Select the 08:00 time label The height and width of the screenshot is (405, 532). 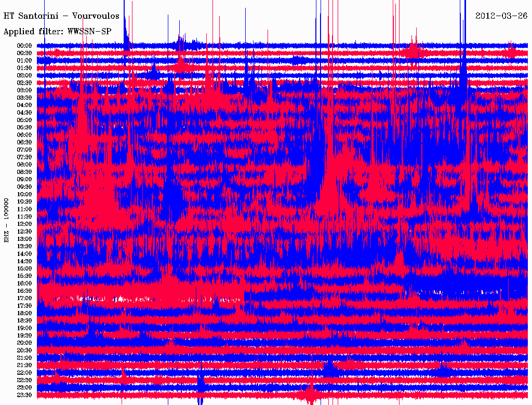[x=24, y=165]
